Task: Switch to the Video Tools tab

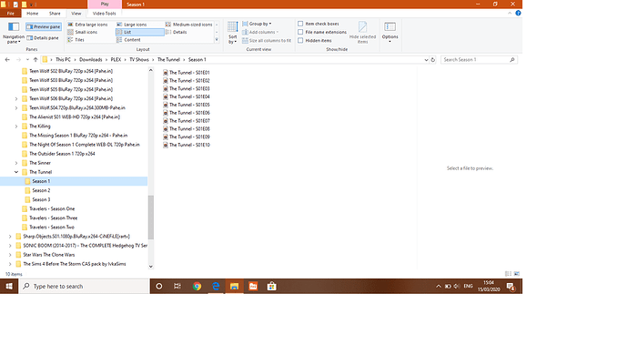Action: (x=104, y=14)
